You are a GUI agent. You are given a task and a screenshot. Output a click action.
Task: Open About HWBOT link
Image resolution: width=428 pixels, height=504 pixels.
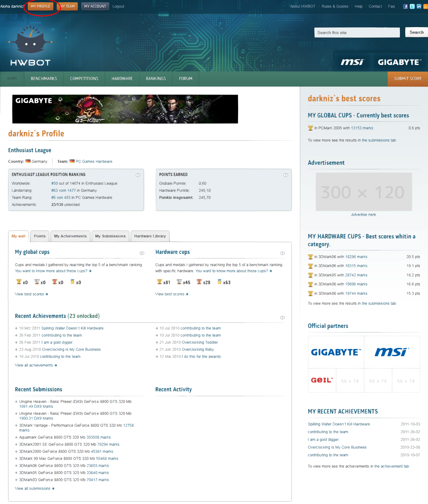coord(302,6)
